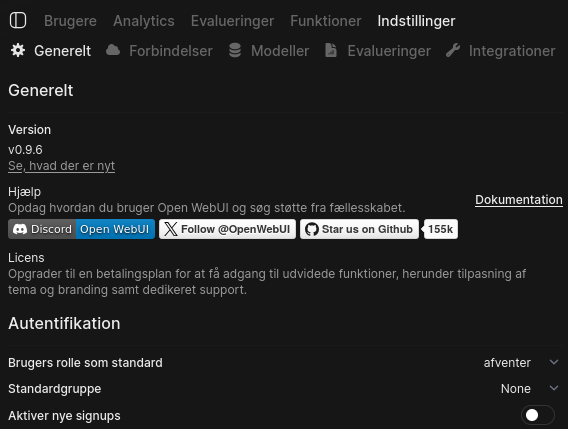
Task: Click the Generelt gear icon
Action: [x=18, y=50]
